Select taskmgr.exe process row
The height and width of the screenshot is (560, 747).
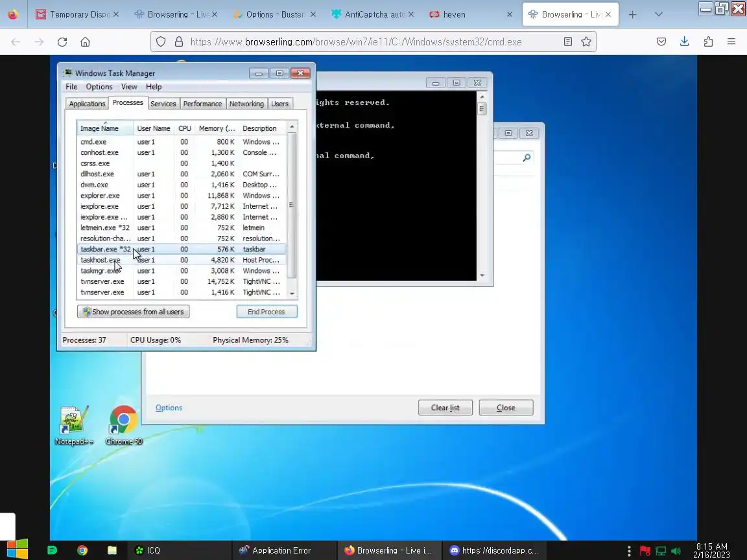click(182, 271)
